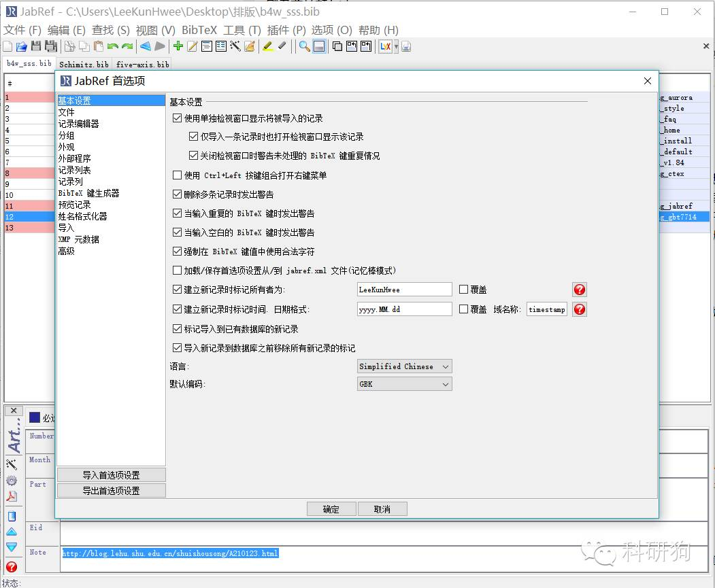The image size is (715, 588).
Task: Click the Copy icon in toolbar
Action: coord(84,46)
